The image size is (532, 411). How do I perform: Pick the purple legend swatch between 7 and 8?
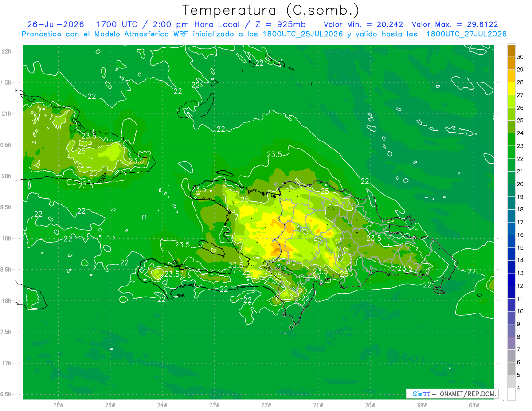coord(511,343)
